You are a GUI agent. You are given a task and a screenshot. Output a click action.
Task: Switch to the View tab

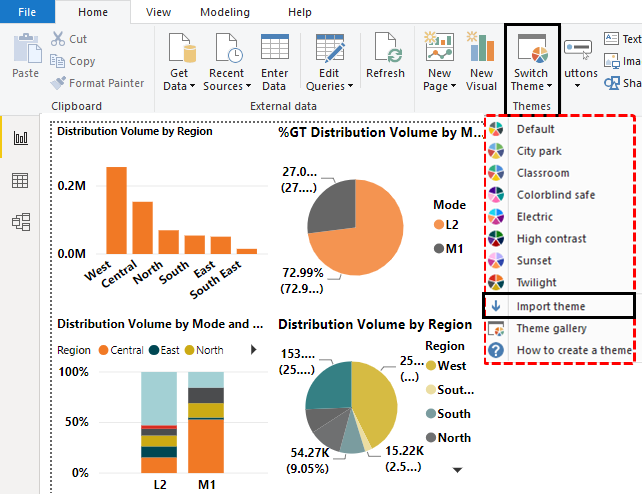coord(158,12)
